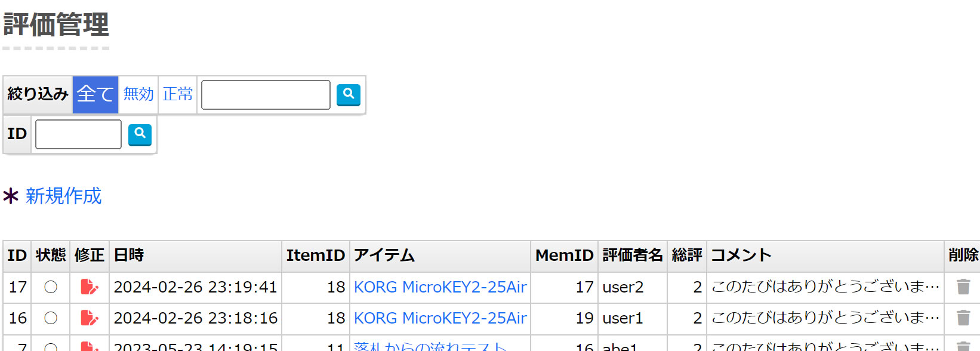Delete review ID 17 with the trash icon
This screenshot has width=980, height=351.
(x=963, y=287)
